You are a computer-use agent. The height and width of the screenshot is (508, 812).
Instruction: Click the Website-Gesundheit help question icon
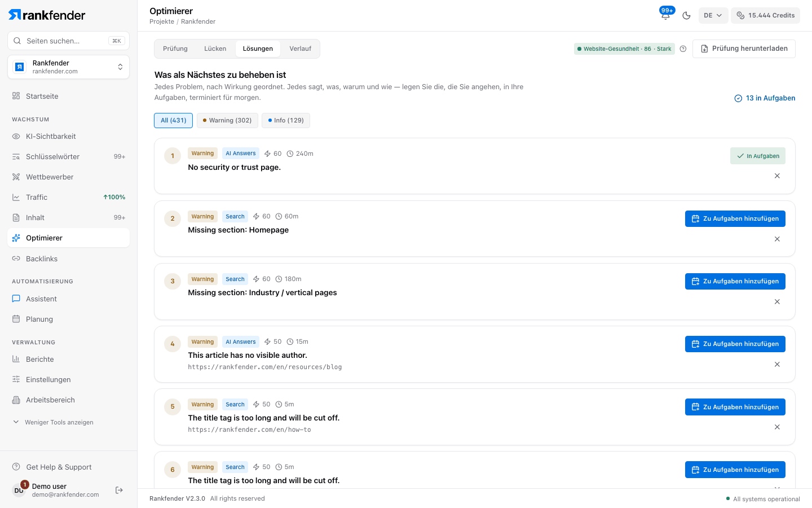[683, 49]
